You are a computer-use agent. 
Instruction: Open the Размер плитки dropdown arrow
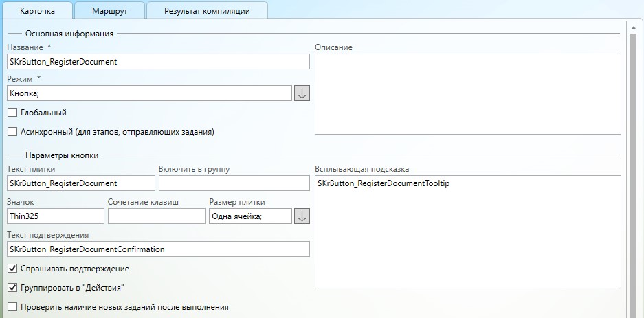[302, 216]
